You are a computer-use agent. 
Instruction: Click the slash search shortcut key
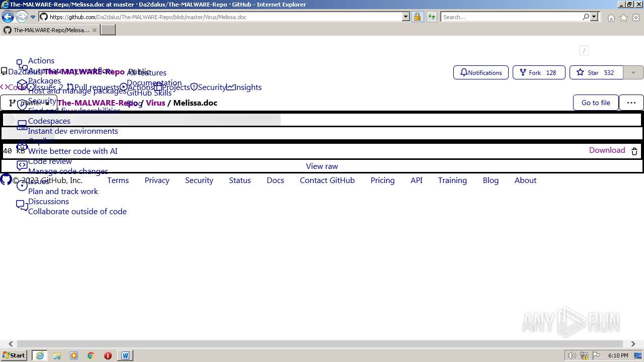(584, 50)
